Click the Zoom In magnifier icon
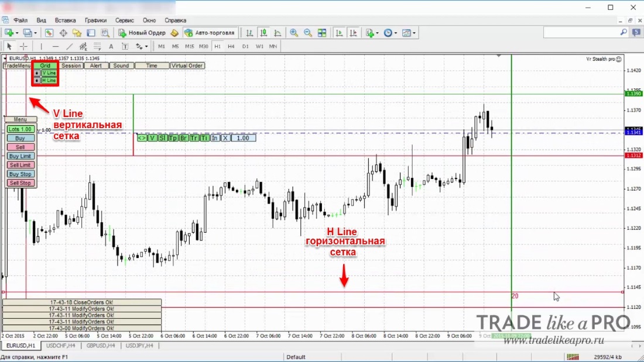Image resolution: width=644 pixels, height=362 pixels. 294,33
